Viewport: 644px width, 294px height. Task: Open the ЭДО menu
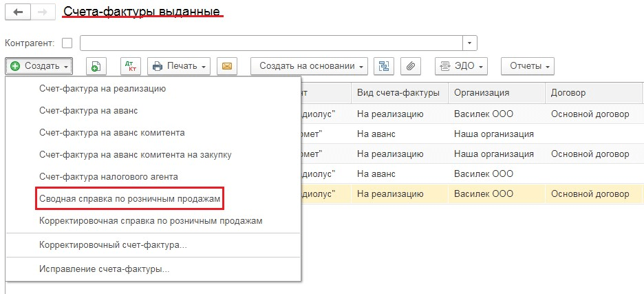(461, 66)
